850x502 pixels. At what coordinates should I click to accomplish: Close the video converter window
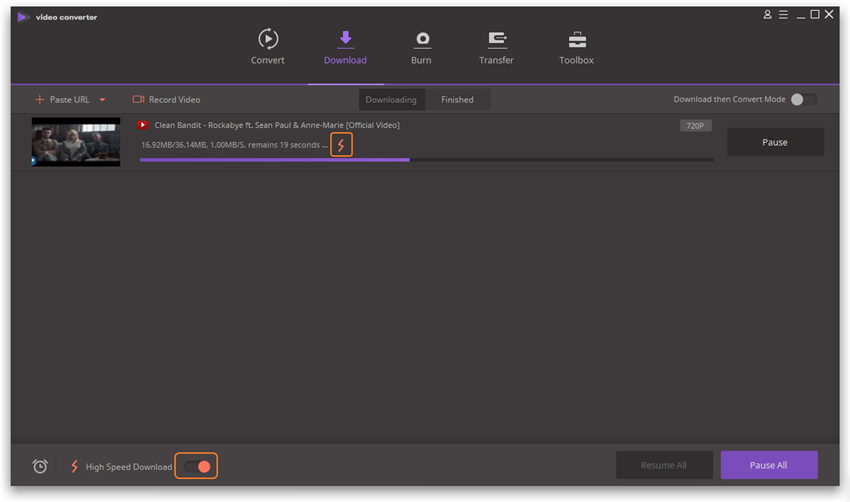[x=829, y=15]
